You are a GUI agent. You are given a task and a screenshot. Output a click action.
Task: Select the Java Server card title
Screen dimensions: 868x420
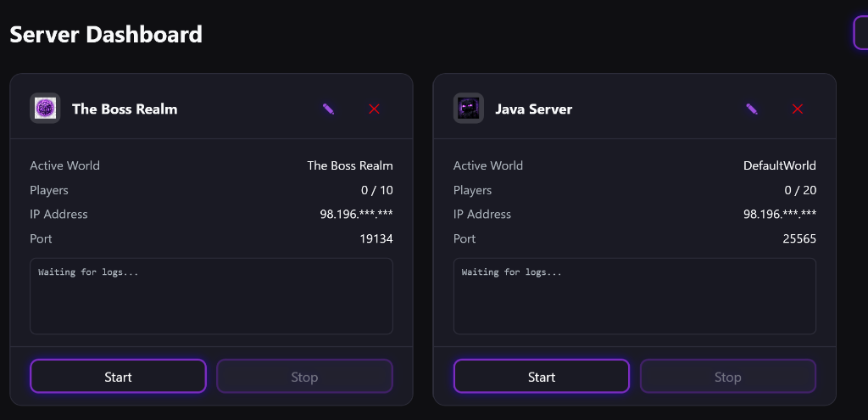tap(534, 109)
